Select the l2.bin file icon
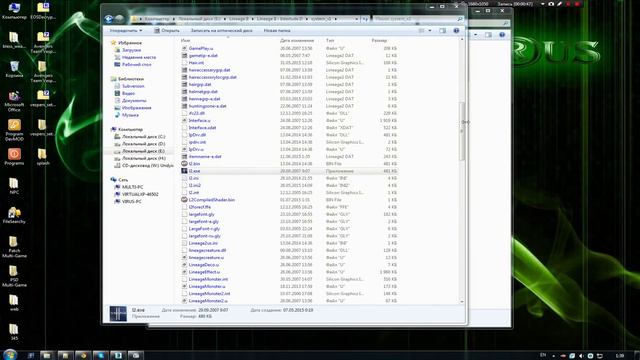Image resolution: width=640 pixels, height=360 pixels. point(184,164)
